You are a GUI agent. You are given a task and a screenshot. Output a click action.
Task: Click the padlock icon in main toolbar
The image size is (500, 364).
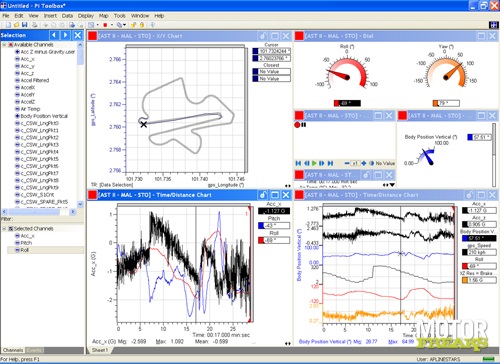tap(142, 25)
